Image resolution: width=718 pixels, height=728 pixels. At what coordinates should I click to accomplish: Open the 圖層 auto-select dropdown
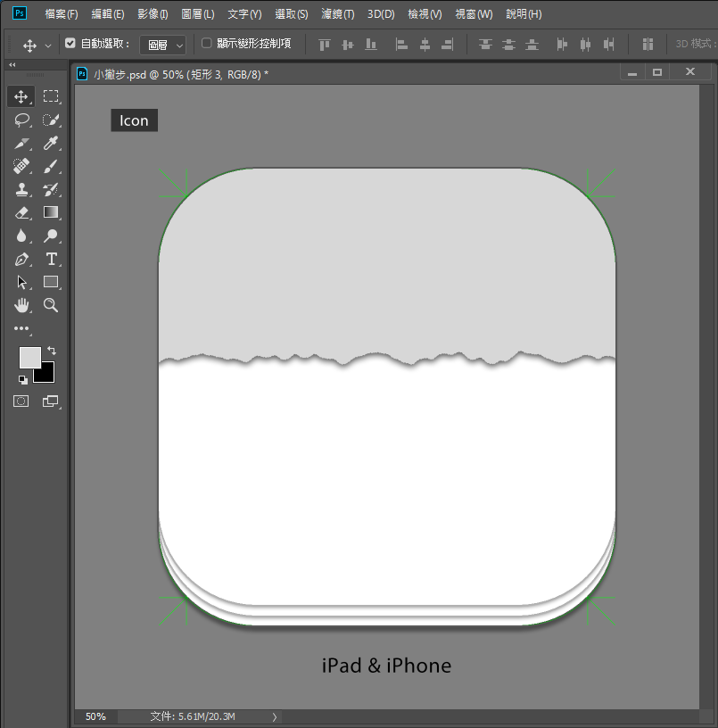click(x=163, y=45)
